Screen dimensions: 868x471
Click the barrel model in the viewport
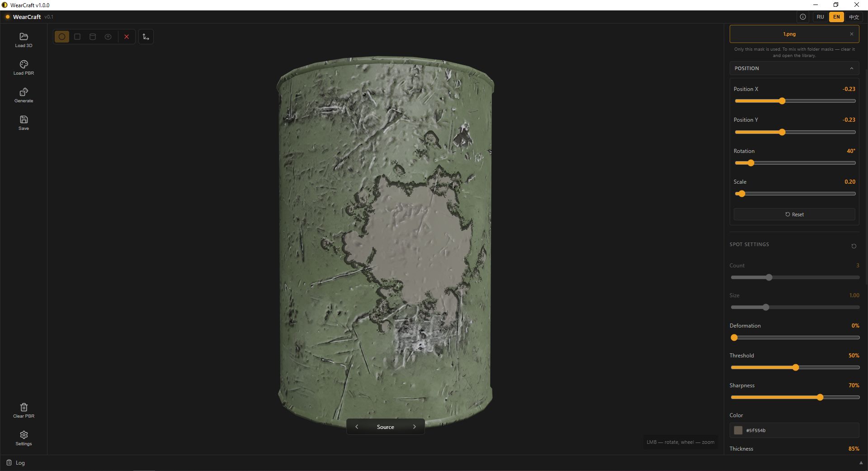point(385,242)
